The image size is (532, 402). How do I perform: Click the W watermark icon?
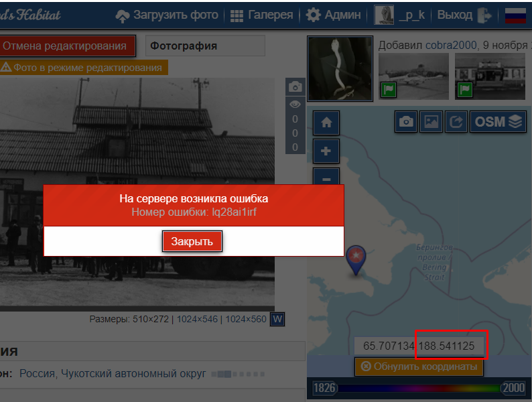coord(277,319)
